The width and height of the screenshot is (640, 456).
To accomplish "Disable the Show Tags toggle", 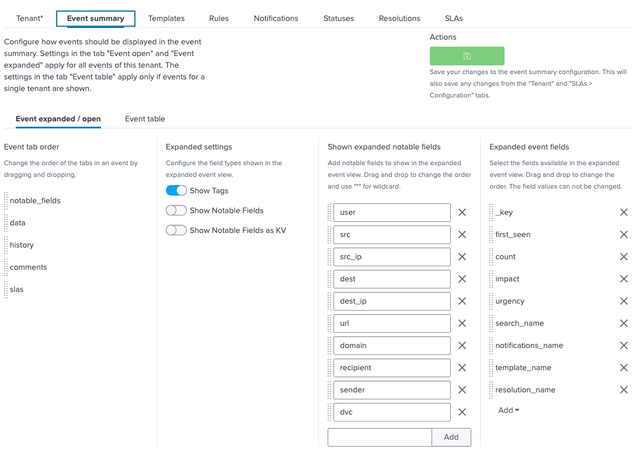I will point(177,190).
